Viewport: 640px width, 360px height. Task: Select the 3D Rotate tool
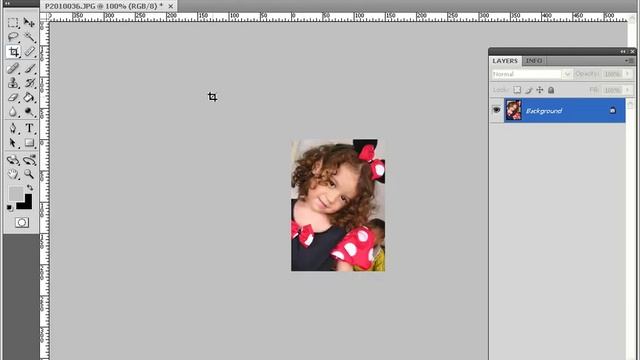[13, 160]
